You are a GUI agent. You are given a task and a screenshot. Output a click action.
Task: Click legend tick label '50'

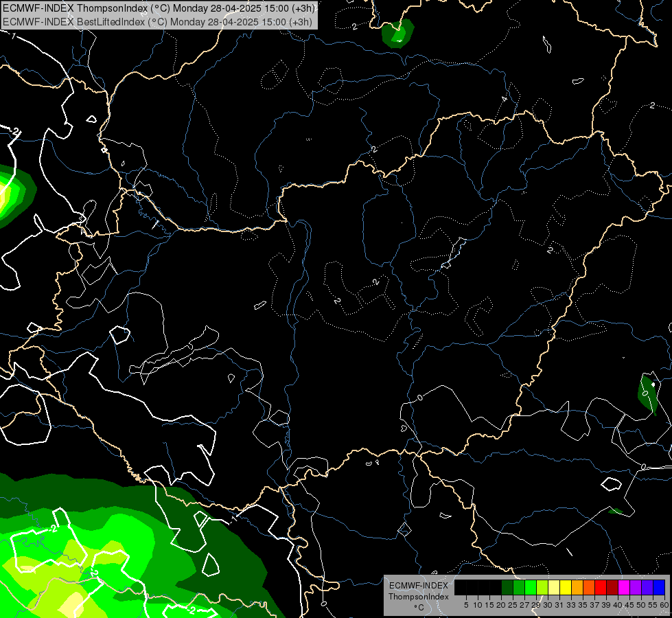[642, 605]
